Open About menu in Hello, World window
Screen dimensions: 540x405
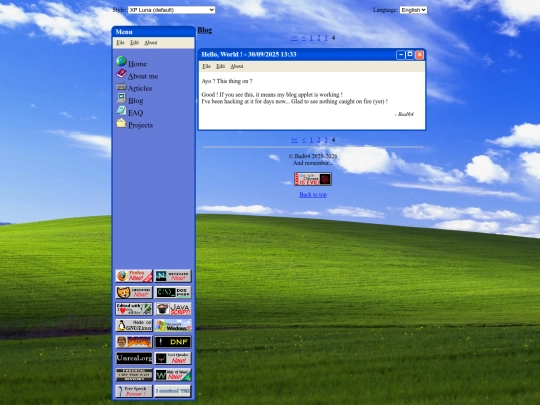(237, 66)
